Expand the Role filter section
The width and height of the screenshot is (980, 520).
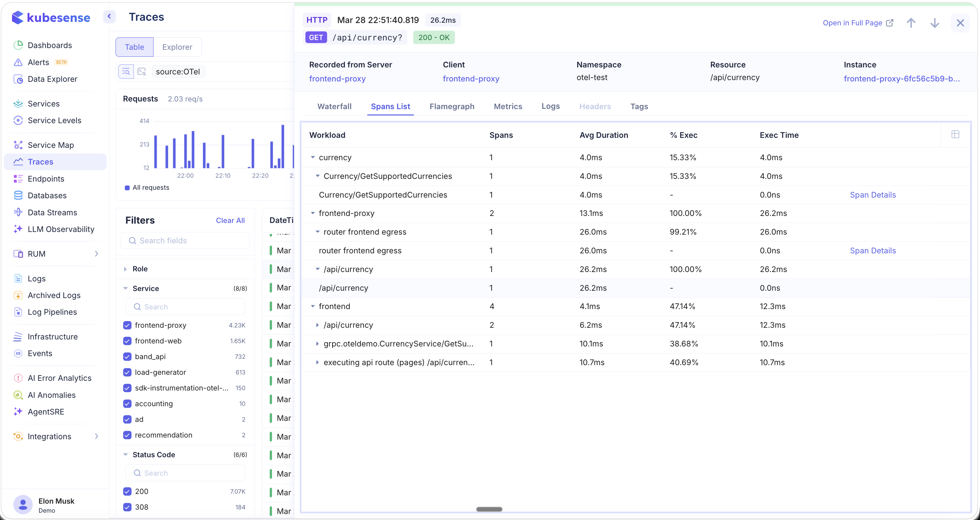[125, 269]
